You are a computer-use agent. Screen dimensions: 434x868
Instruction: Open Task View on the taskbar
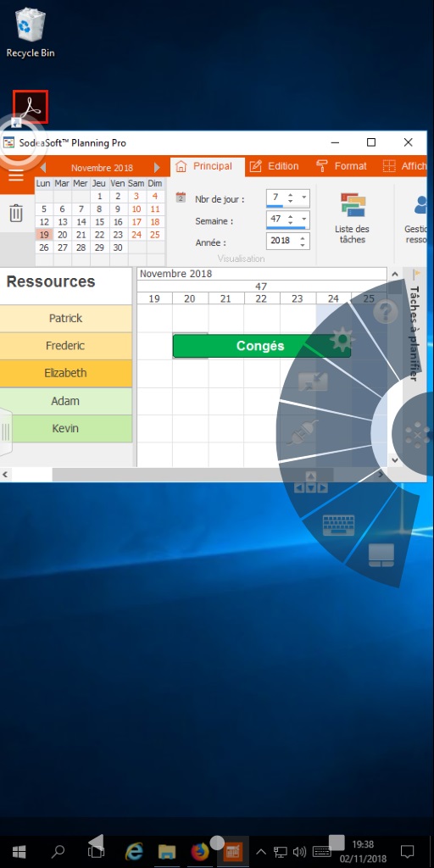(x=96, y=851)
